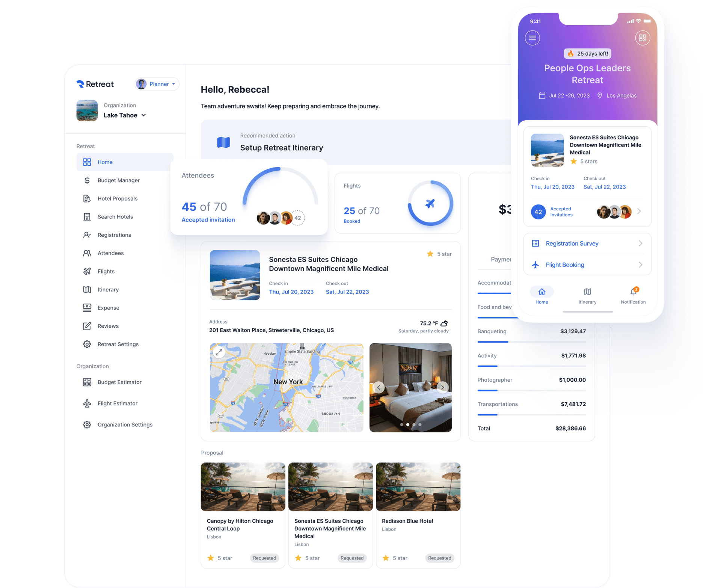The width and height of the screenshot is (721, 588).
Task: Click the Sonesta hotel photo thumbnail
Action: [235, 275]
